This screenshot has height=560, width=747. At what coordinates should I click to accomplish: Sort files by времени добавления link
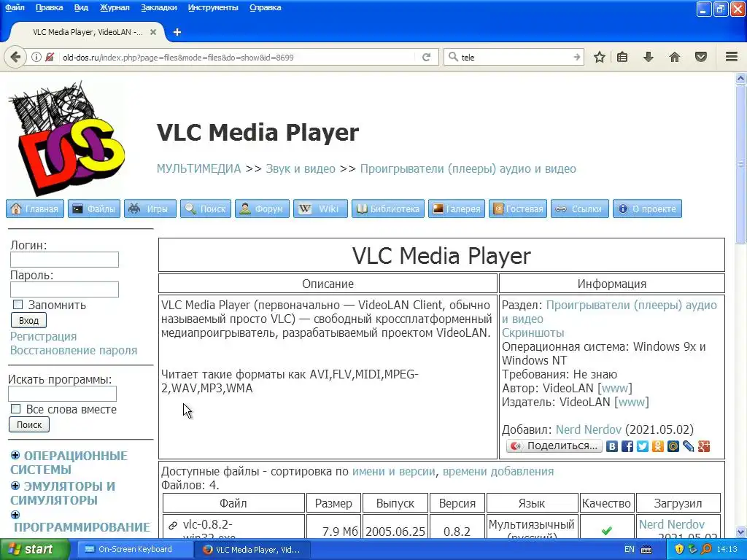pyautogui.click(x=498, y=472)
